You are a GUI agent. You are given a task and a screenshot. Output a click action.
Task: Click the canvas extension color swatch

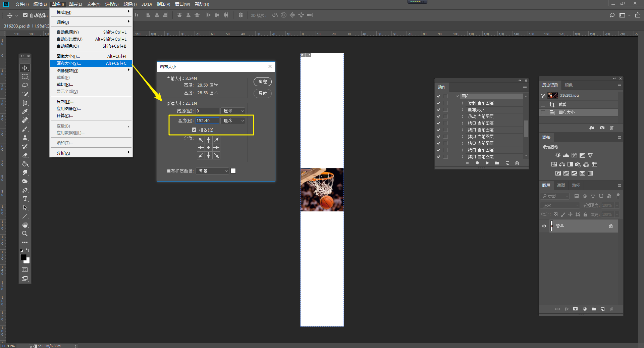(233, 171)
